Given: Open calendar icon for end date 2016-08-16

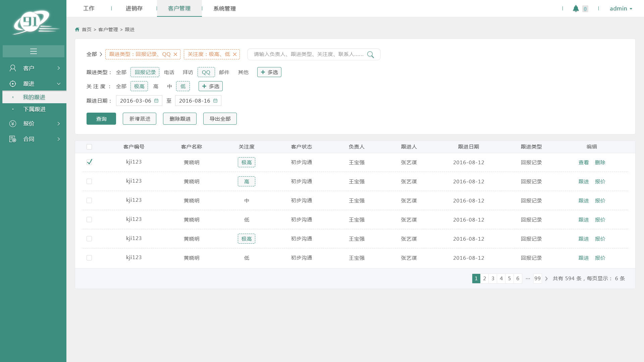Looking at the screenshot, I should click(x=215, y=101).
